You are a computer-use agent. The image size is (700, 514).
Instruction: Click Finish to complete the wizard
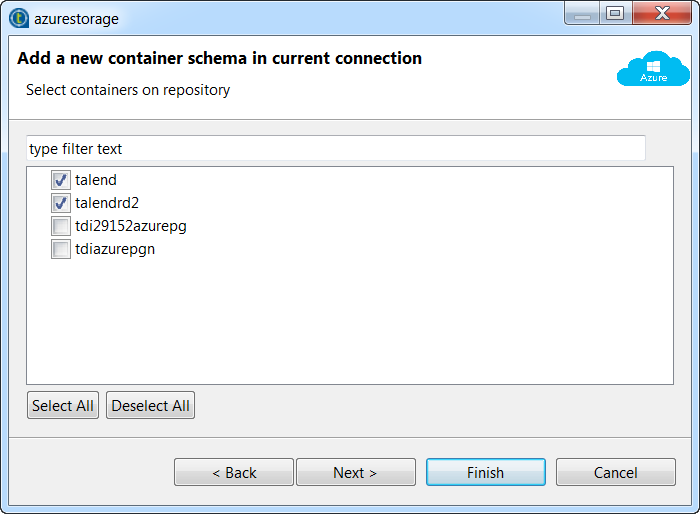tap(485, 473)
